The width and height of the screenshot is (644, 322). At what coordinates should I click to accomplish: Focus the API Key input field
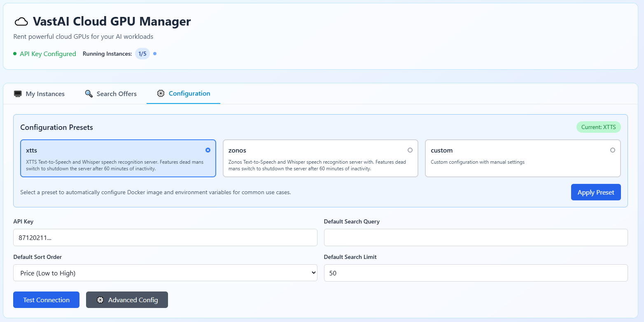click(165, 237)
